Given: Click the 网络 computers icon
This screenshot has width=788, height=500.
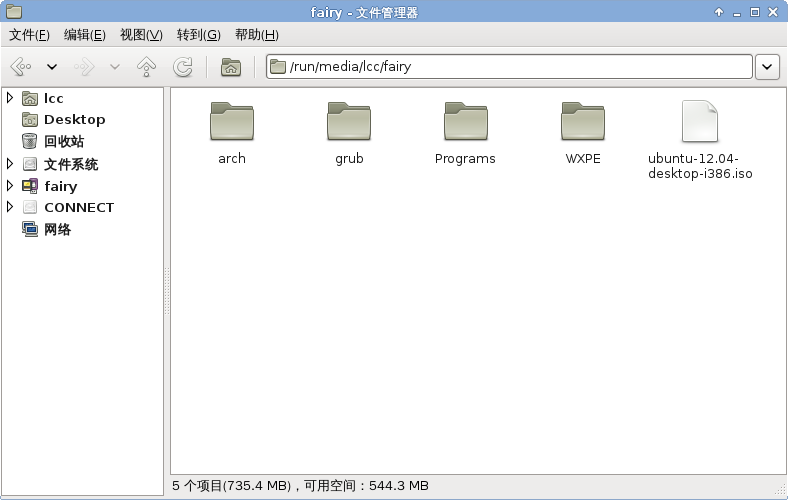Looking at the screenshot, I should (30, 229).
